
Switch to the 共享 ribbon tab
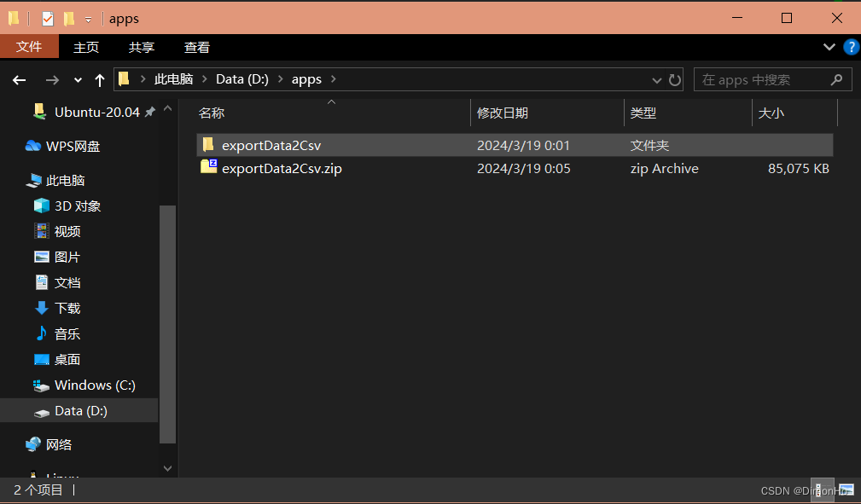(x=142, y=47)
